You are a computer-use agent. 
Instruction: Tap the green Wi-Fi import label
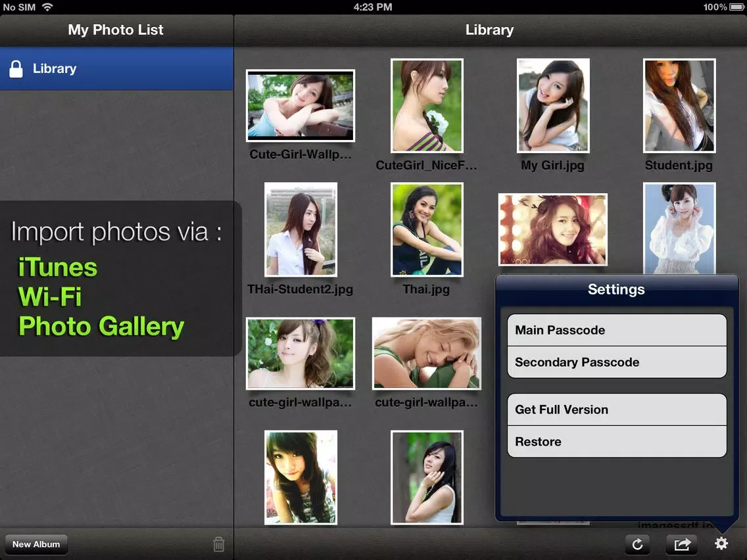click(50, 296)
